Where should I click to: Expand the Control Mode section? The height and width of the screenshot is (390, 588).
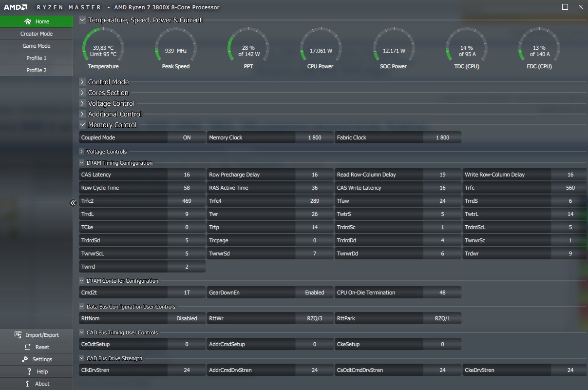(x=82, y=82)
